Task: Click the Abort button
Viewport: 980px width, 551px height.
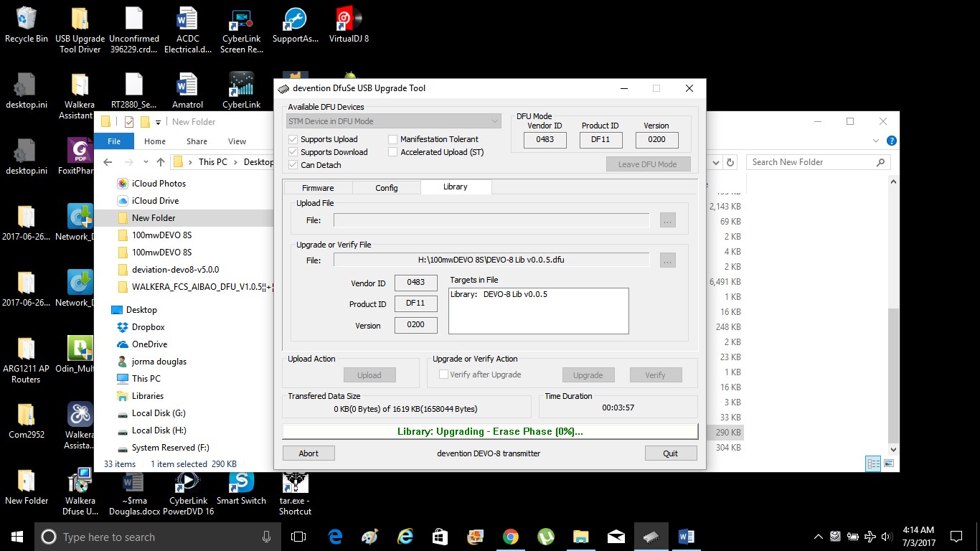Action: pos(308,453)
